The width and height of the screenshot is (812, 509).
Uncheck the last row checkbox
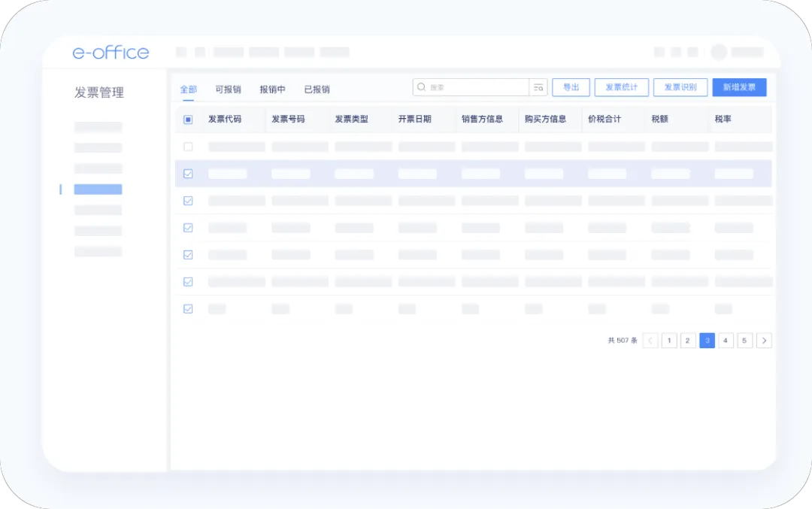[x=188, y=309]
